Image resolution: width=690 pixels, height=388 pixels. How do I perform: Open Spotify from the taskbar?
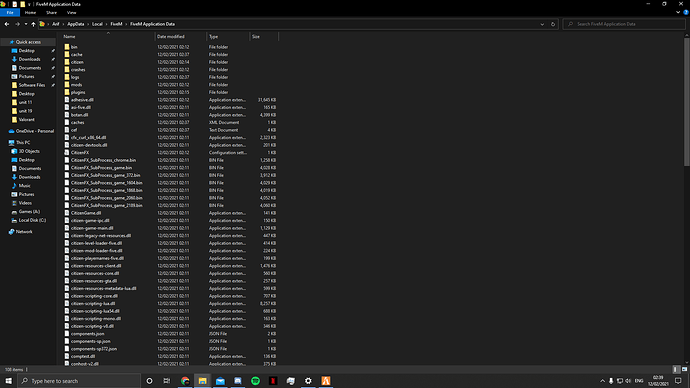(255, 381)
